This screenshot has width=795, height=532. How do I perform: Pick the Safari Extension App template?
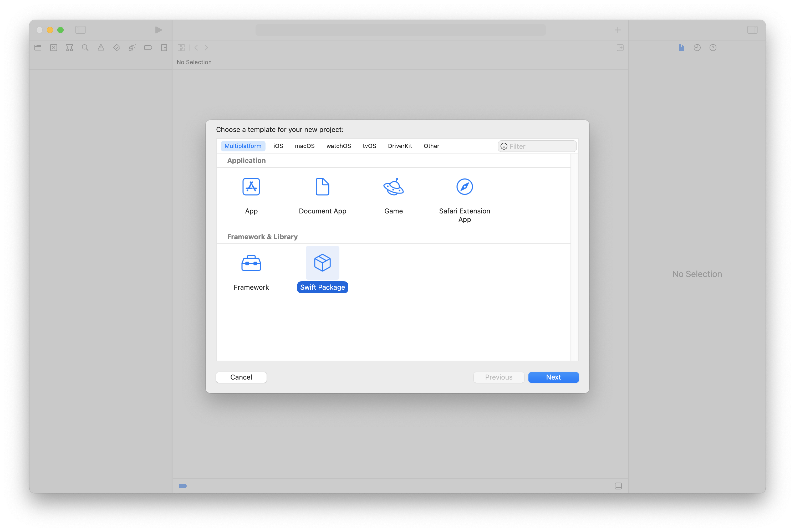[464, 187]
